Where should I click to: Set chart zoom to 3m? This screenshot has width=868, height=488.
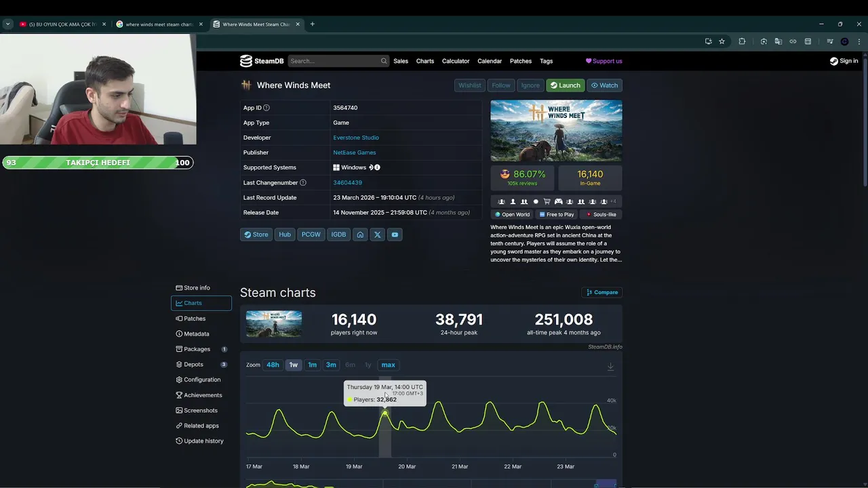pos(331,365)
